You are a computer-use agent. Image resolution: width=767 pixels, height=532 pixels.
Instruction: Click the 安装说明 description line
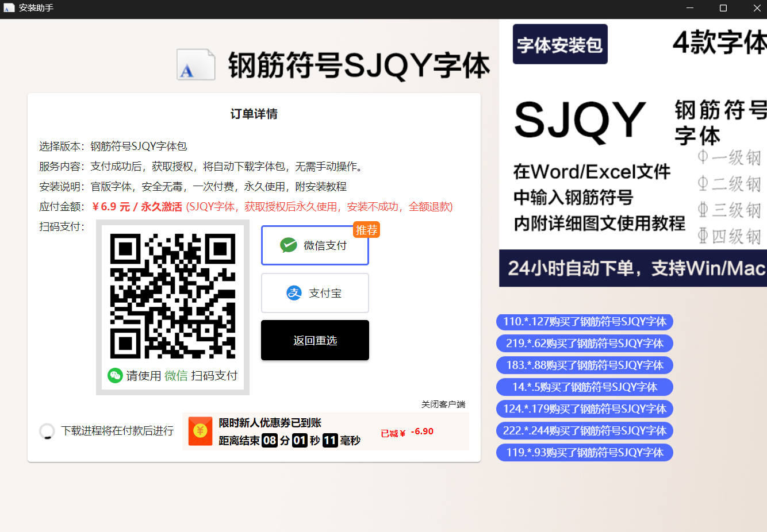coord(193,187)
